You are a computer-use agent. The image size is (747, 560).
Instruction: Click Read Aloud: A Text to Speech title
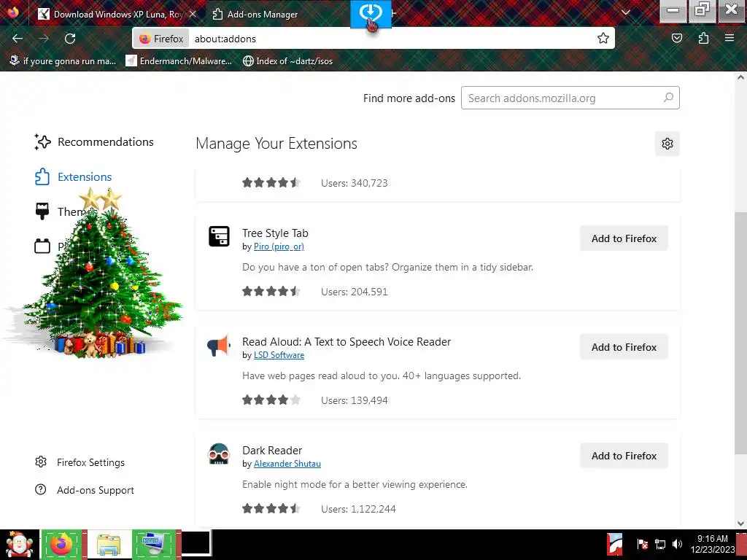tap(347, 342)
